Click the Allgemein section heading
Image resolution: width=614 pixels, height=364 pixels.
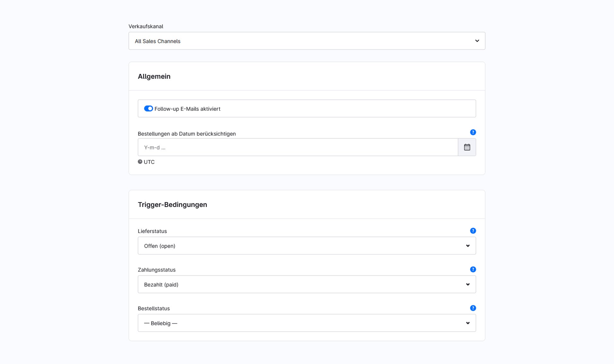(154, 76)
